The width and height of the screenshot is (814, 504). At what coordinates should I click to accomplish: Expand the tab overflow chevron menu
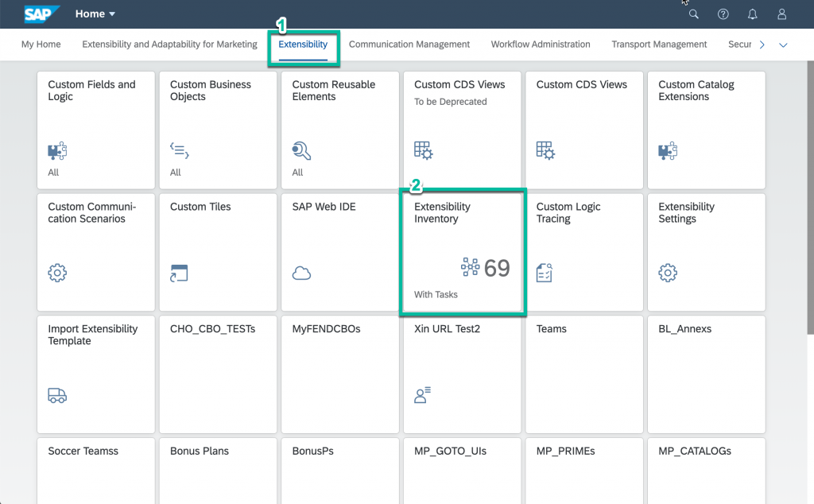783,45
